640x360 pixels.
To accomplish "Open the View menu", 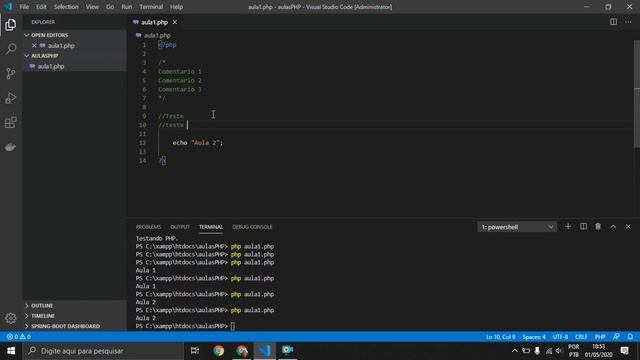I will 92,7.
